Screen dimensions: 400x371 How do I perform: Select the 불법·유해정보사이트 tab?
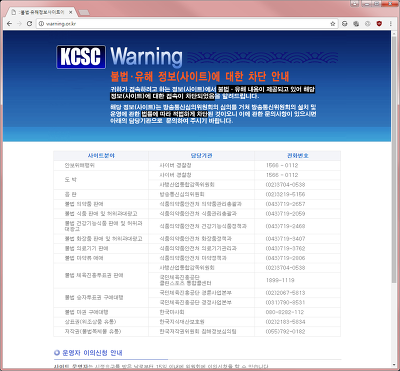point(42,13)
